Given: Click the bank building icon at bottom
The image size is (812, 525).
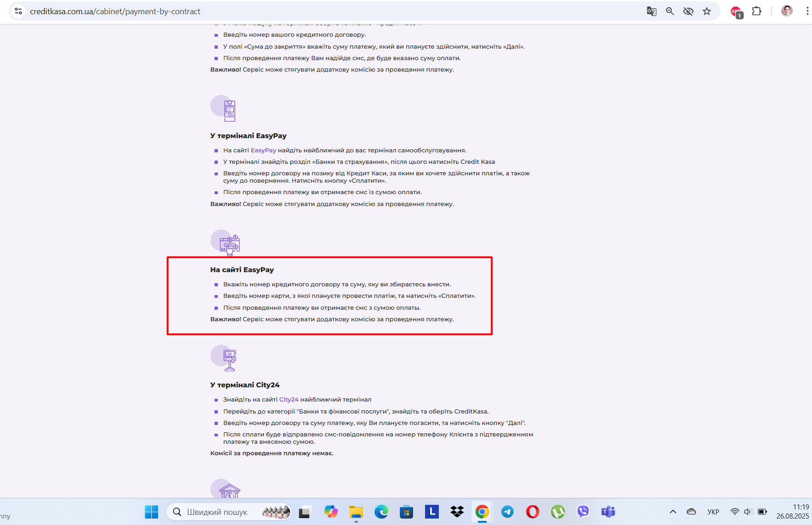Looking at the screenshot, I should [x=226, y=489].
